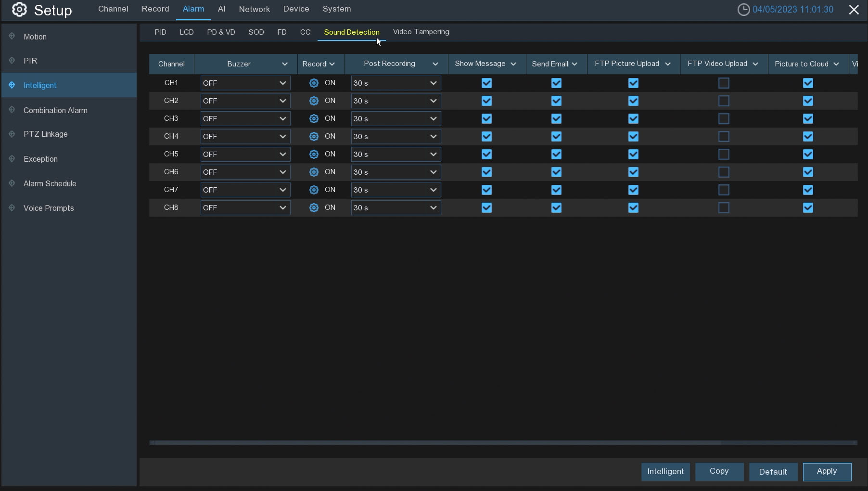This screenshot has width=868, height=491.
Task: Open the CH6 Post Recording dropdown
Action: [x=396, y=172]
